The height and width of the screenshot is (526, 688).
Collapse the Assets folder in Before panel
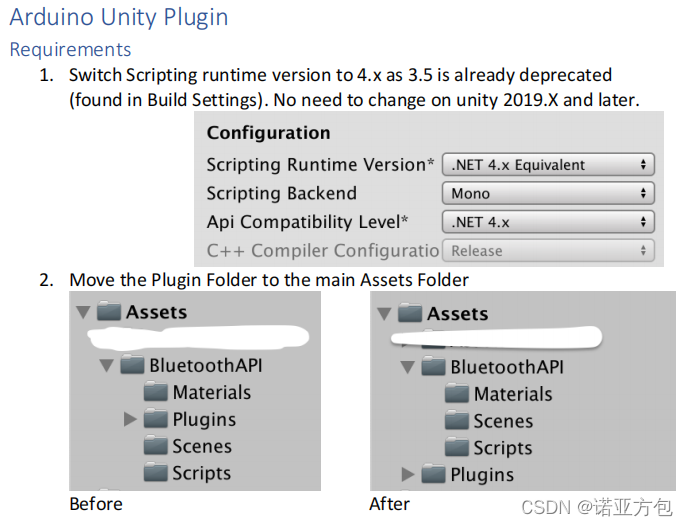[83, 312]
